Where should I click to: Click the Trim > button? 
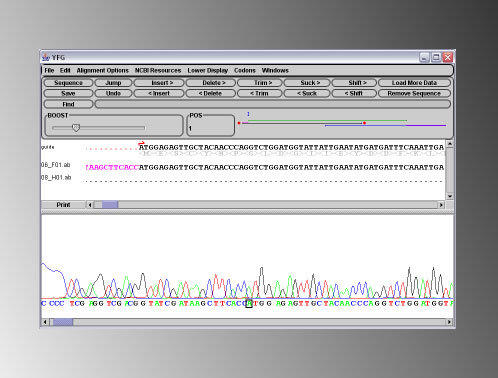(260, 83)
